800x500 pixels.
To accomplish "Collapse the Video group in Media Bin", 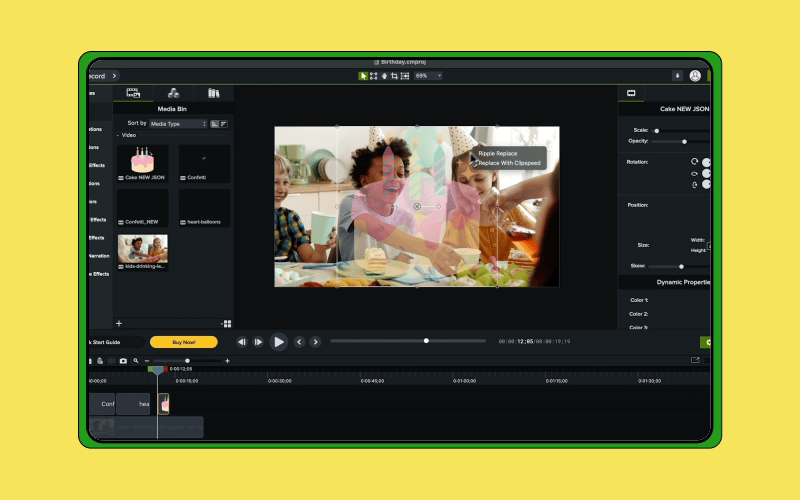I will pyautogui.click(x=118, y=135).
